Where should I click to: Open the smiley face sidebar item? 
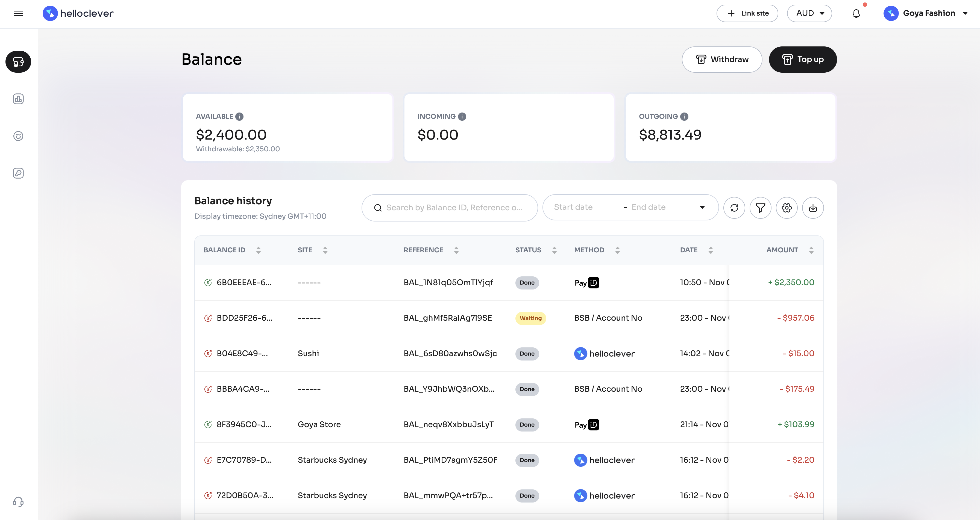(x=18, y=136)
